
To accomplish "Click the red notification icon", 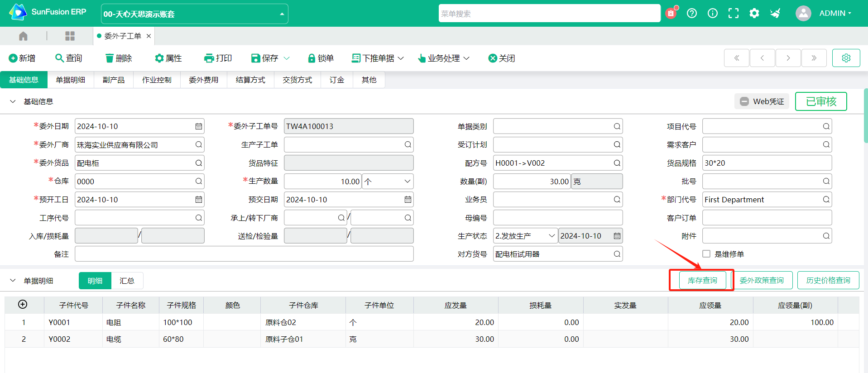I will (671, 13).
